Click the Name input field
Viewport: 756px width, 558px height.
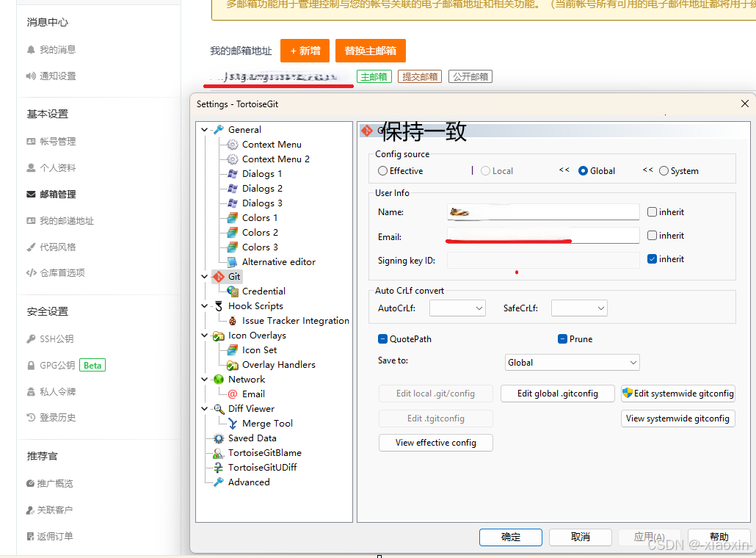point(543,211)
